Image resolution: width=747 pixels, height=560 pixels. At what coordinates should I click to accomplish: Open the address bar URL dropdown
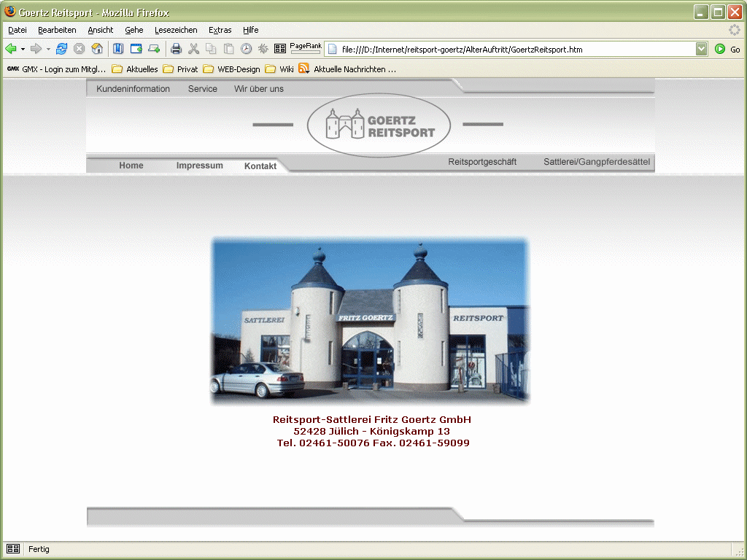pos(701,49)
